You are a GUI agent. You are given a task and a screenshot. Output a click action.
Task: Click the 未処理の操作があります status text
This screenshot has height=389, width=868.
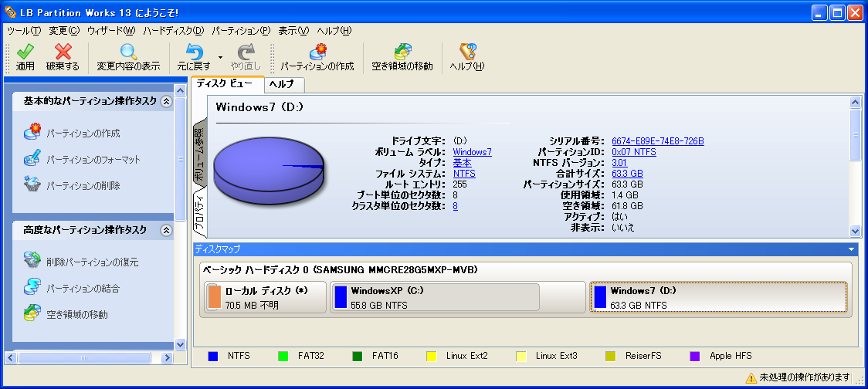805,377
